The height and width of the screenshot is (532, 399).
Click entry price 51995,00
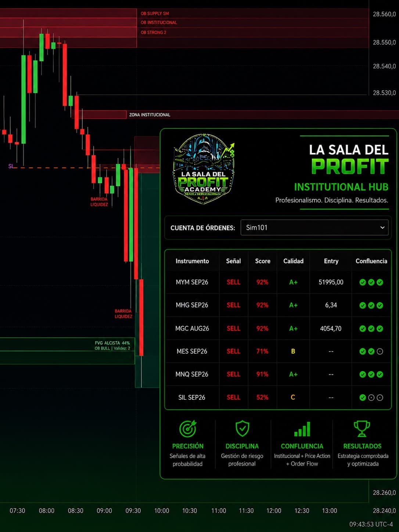331,282
